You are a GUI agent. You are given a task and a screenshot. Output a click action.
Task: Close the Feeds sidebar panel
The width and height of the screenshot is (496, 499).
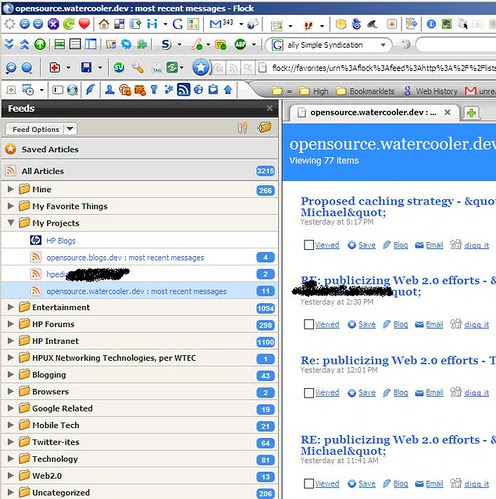tap(269, 108)
